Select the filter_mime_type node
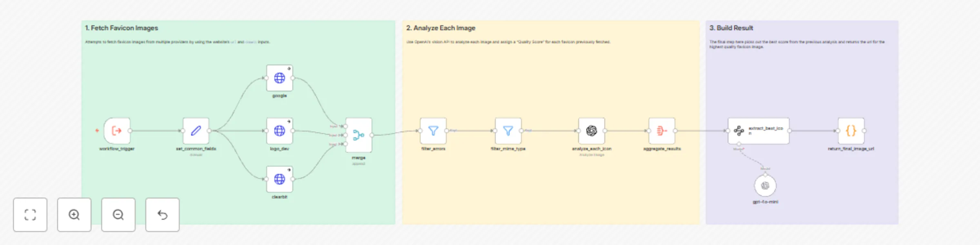The width and height of the screenshot is (980, 245). pos(508,131)
